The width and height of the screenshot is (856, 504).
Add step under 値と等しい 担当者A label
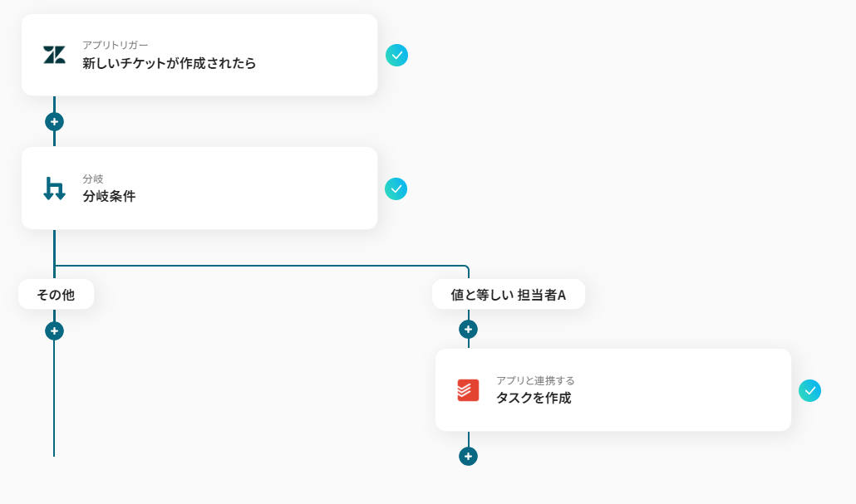[468, 329]
